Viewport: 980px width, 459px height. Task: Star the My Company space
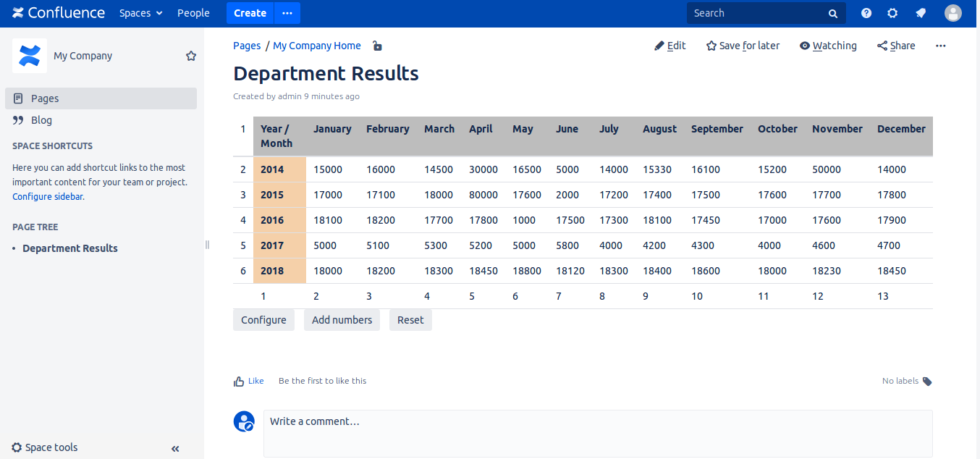[x=191, y=56]
